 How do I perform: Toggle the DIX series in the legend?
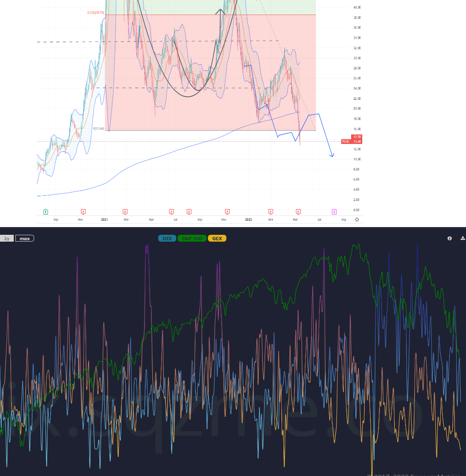(167, 239)
